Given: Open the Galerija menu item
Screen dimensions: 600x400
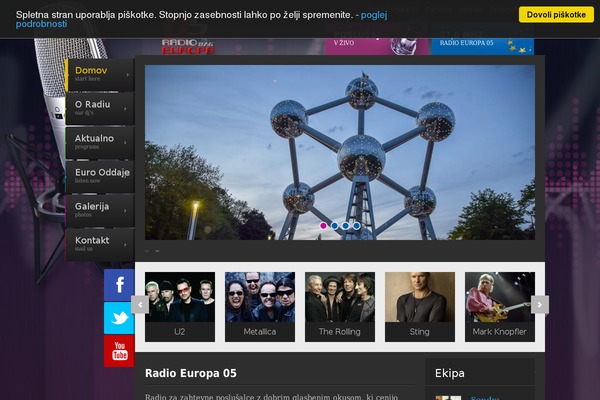Looking at the screenshot, I should (x=99, y=211).
